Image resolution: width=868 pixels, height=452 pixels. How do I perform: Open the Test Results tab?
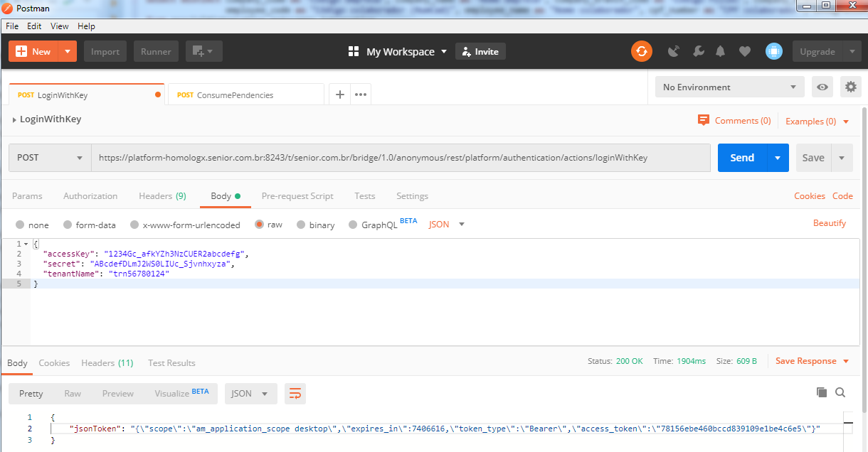click(171, 362)
